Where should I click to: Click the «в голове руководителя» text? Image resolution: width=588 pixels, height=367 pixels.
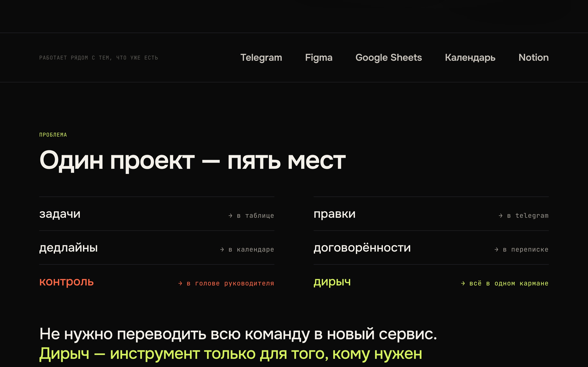230,283
